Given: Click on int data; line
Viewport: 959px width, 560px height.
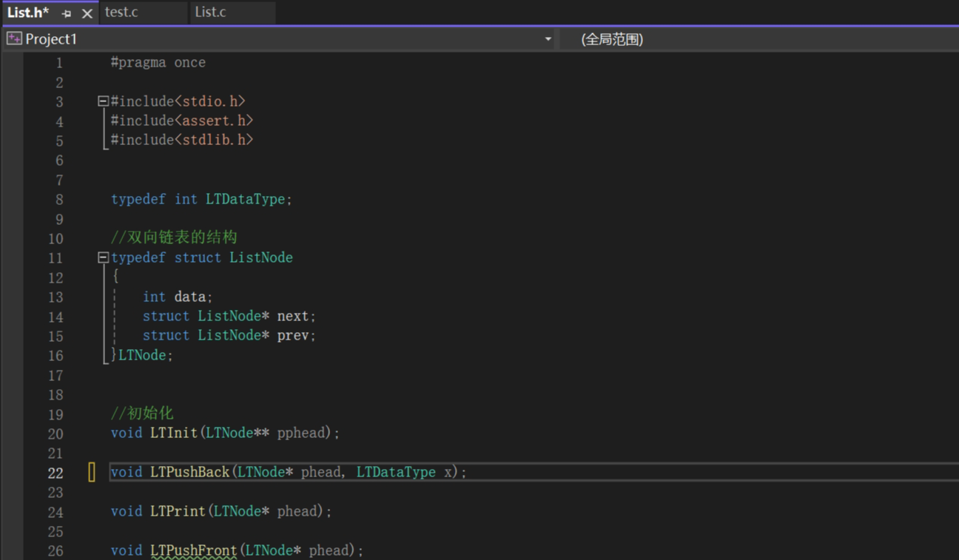Looking at the screenshot, I should pos(178,297).
